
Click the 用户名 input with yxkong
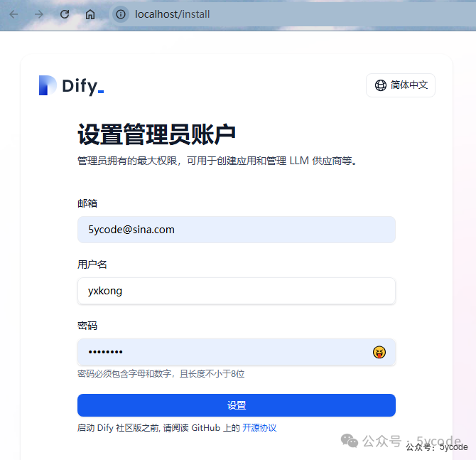tap(236, 291)
